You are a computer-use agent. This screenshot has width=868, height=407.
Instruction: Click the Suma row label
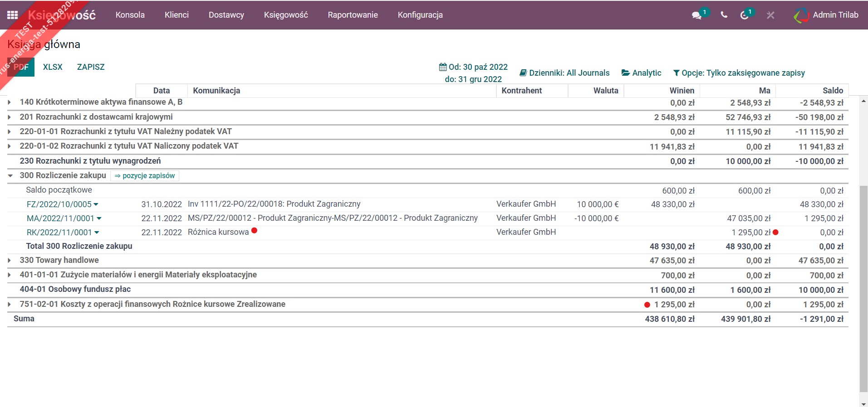24,319
